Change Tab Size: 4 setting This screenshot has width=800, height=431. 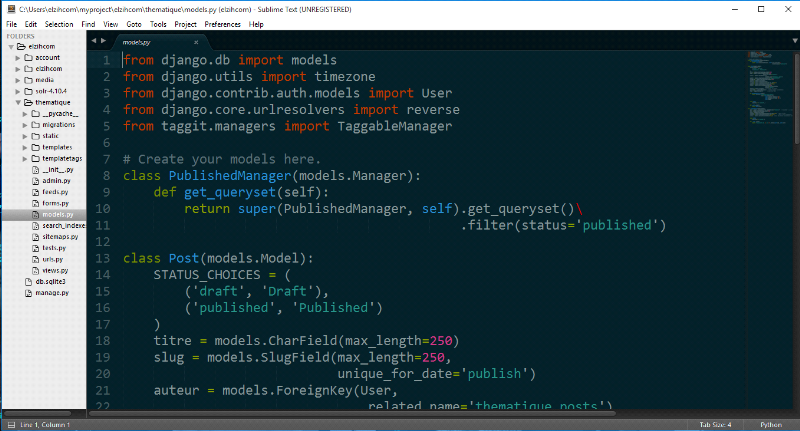(x=716, y=424)
